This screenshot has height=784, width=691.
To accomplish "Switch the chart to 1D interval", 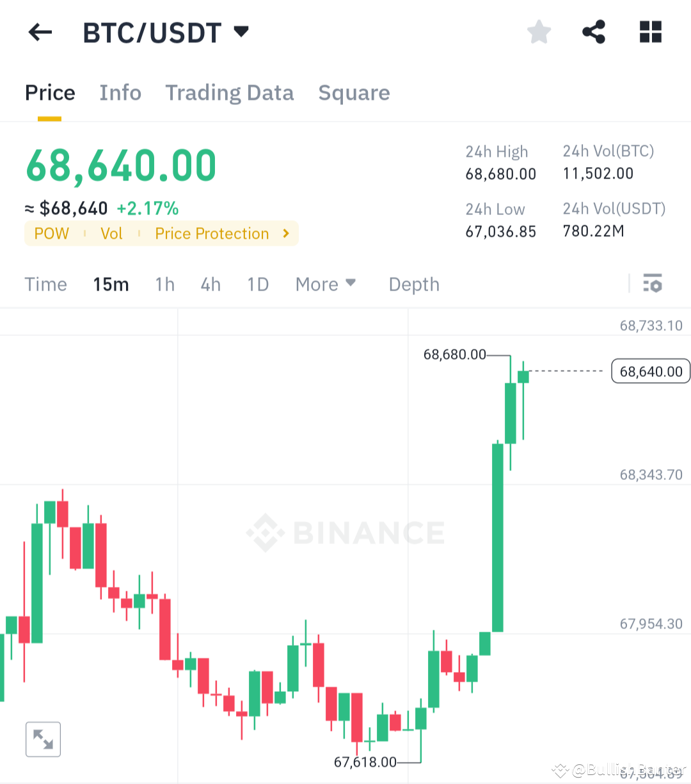I will click(x=257, y=284).
